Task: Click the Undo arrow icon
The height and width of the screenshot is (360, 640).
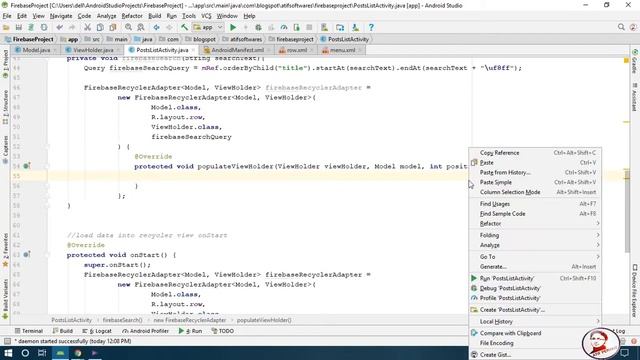Action: 60,27
